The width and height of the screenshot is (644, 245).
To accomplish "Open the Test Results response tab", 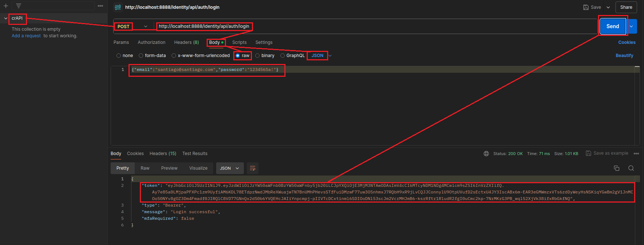I will pyautogui.click(x=195, y=154).
